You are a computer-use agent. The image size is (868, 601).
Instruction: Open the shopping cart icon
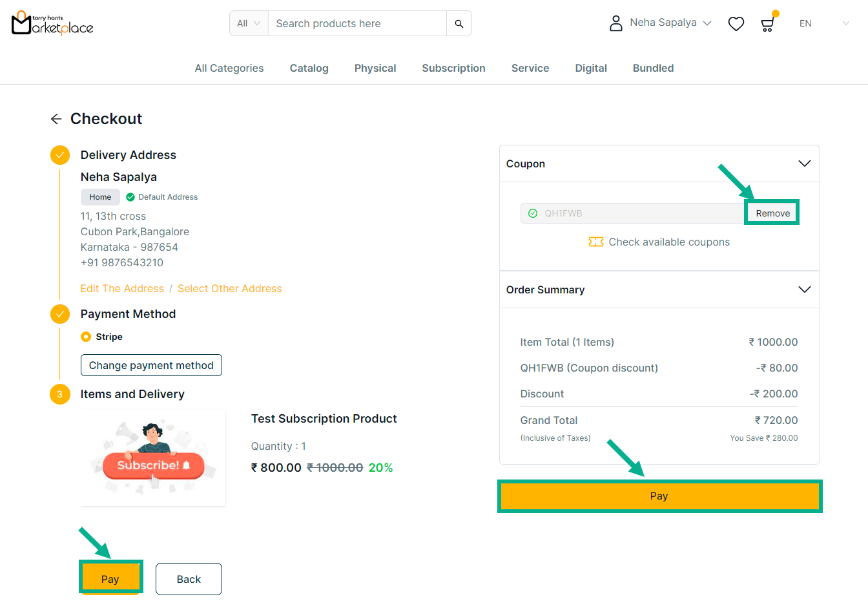(x=767, y=25)
